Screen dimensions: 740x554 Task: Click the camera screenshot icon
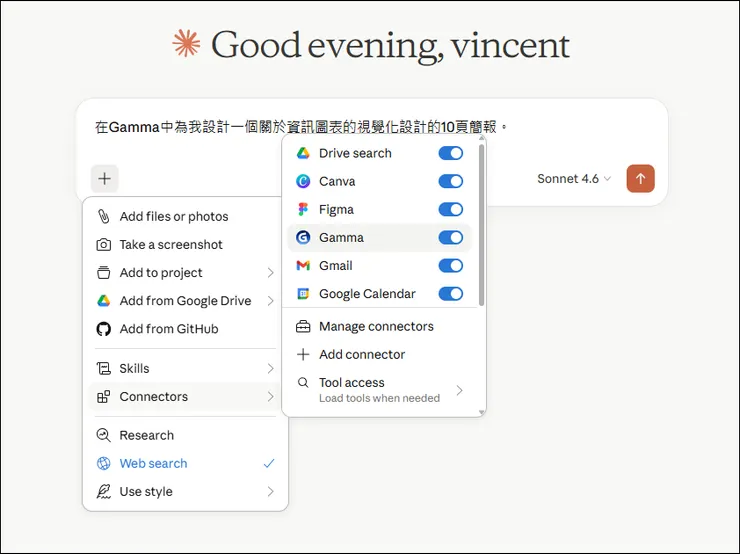pos(103,244)
